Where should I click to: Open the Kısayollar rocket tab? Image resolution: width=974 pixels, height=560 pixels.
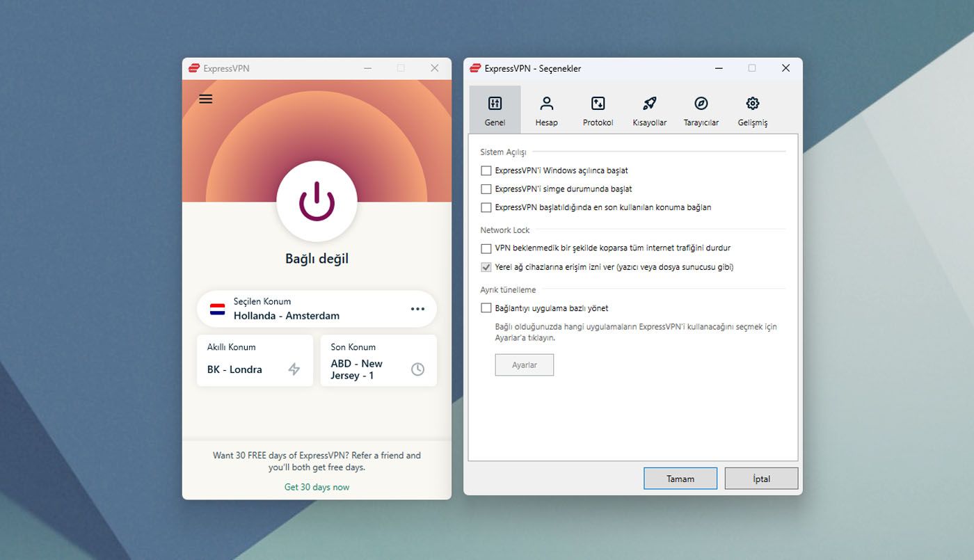(x=649, y=110)
